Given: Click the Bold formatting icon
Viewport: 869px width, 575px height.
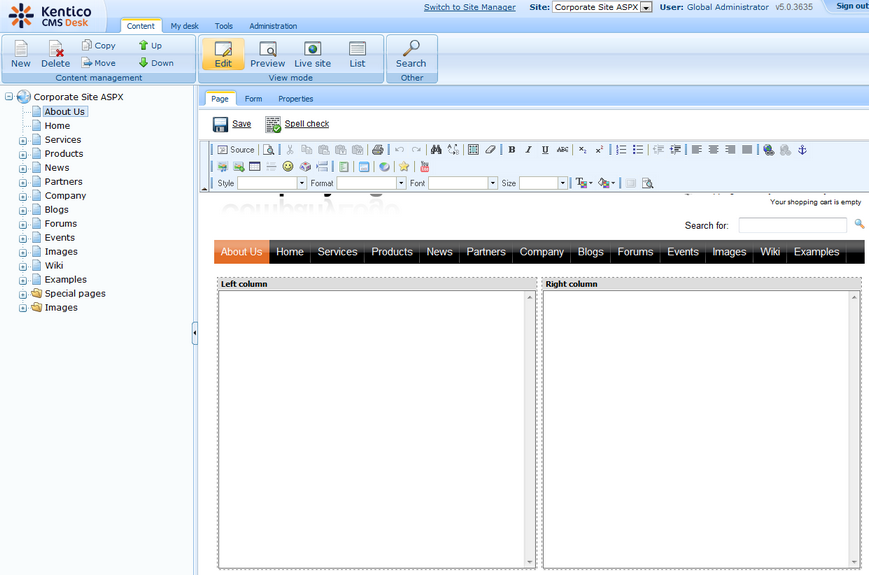Looking at the screenshot, I should click(x=512, y=150).
